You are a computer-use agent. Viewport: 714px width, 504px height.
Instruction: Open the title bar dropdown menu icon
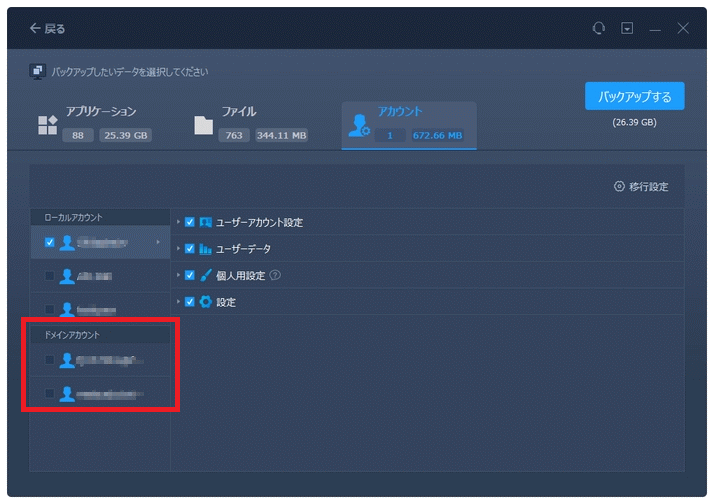627,29
